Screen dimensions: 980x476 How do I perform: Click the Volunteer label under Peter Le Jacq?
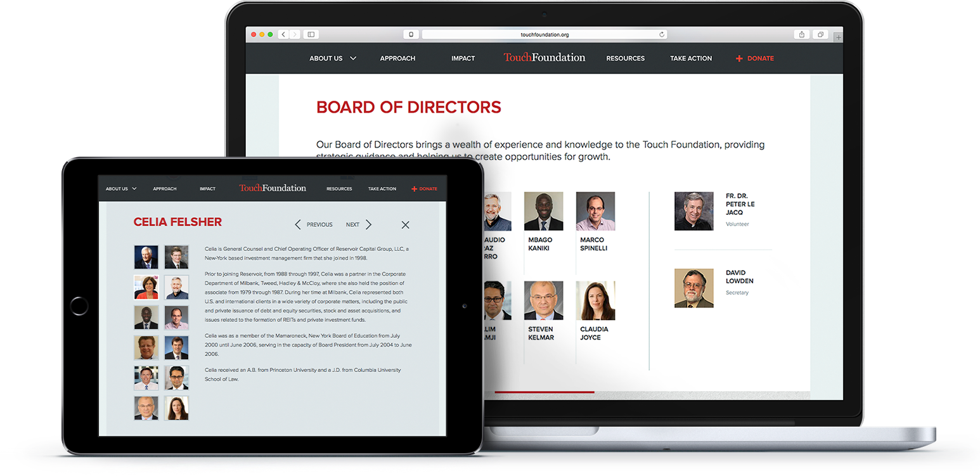[x=737, y=224]
